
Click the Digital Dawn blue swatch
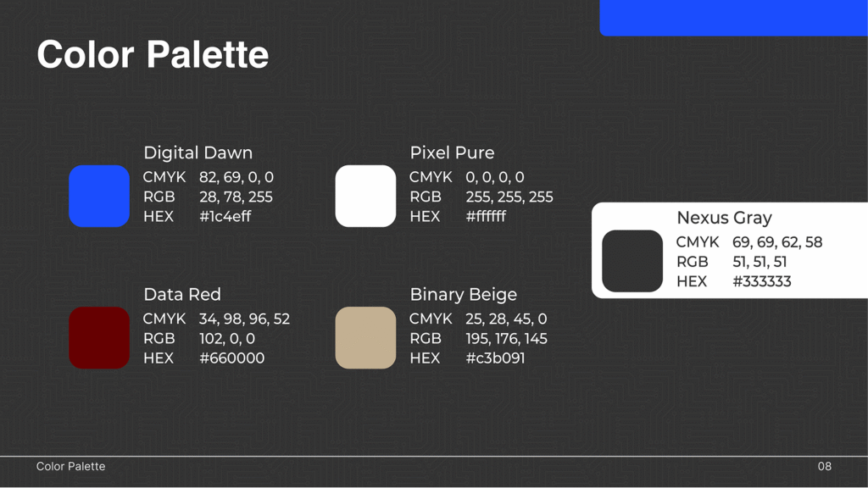(x=99, y=196)
